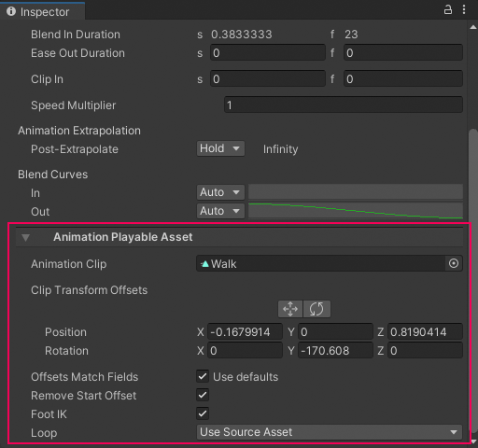This screenshot has height=448, width=478.
Task: Select the move offsets tool icon
Action: point(290,309)
